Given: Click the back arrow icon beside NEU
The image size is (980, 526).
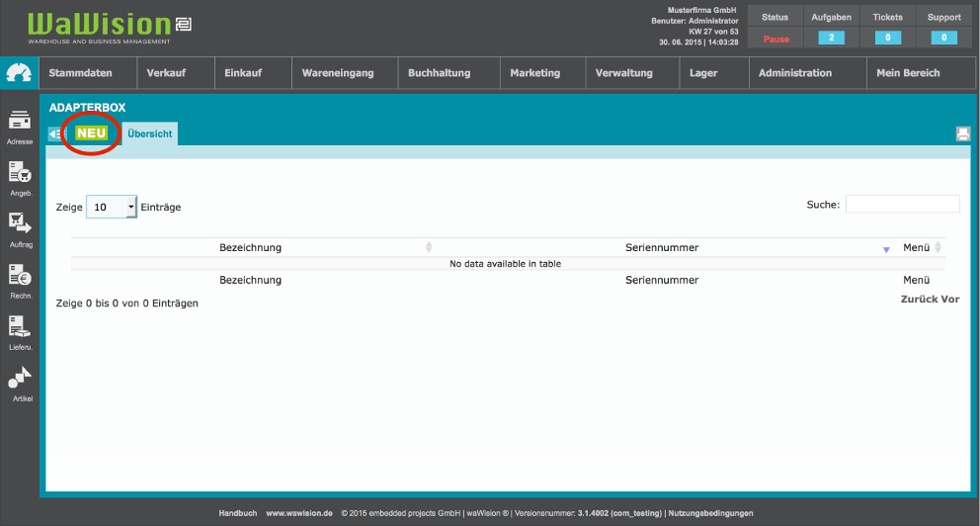Looking at the screenshot, I should click(x=55, y=134).
